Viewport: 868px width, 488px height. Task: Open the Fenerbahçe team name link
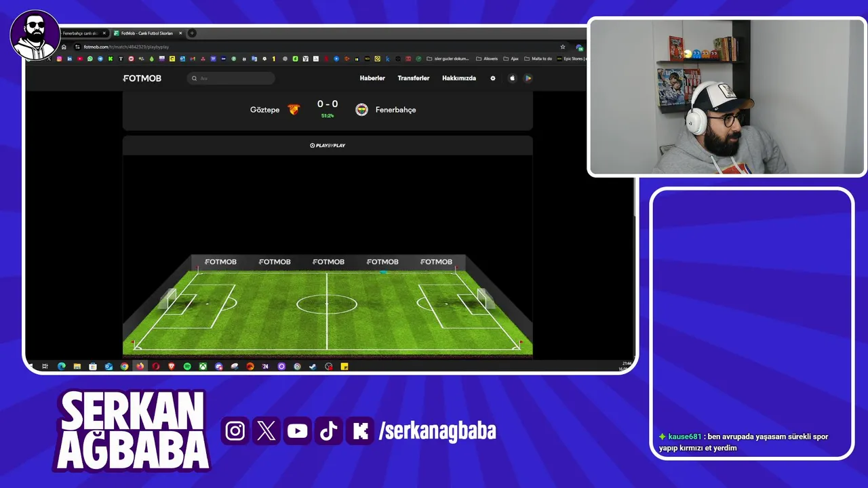[396, 110]
